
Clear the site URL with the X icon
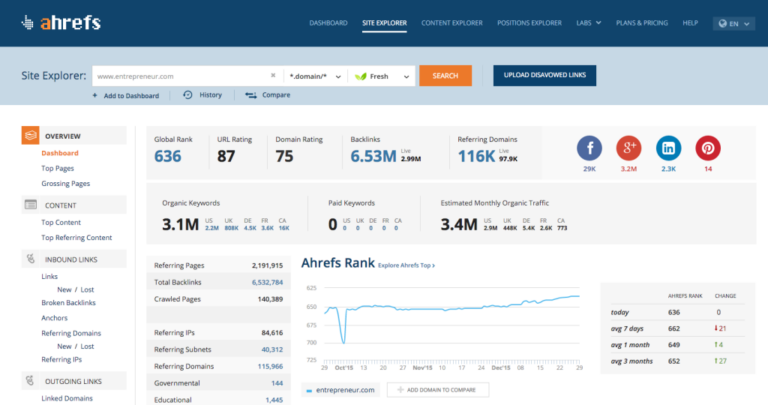coord(273,75)
